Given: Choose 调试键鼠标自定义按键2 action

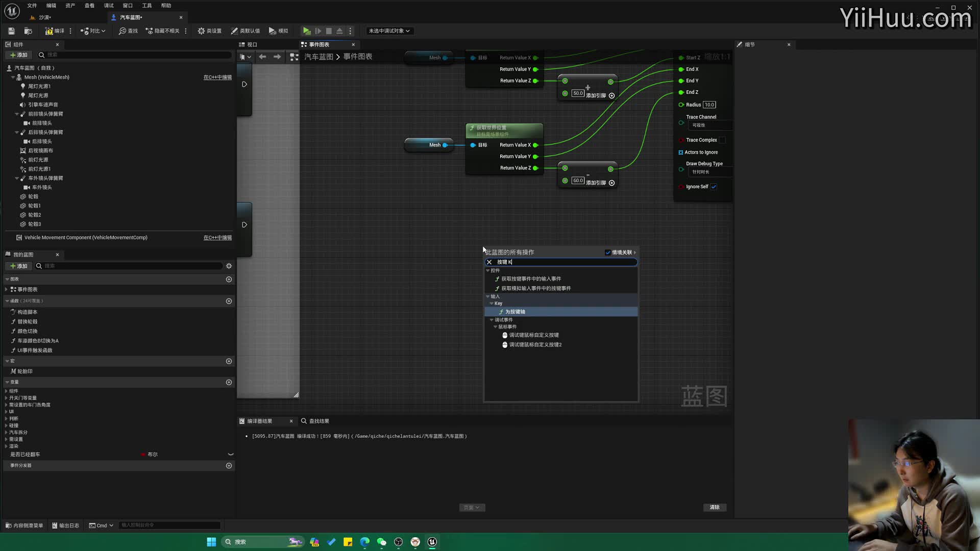Looking at the screenshot, I should (x=535, y=345).
